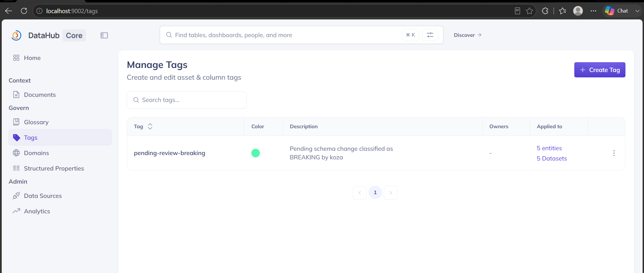The height and width of the screenshot is (273, 644).
Task: Go back with the browser back arrow
Action: click(9, 11)
